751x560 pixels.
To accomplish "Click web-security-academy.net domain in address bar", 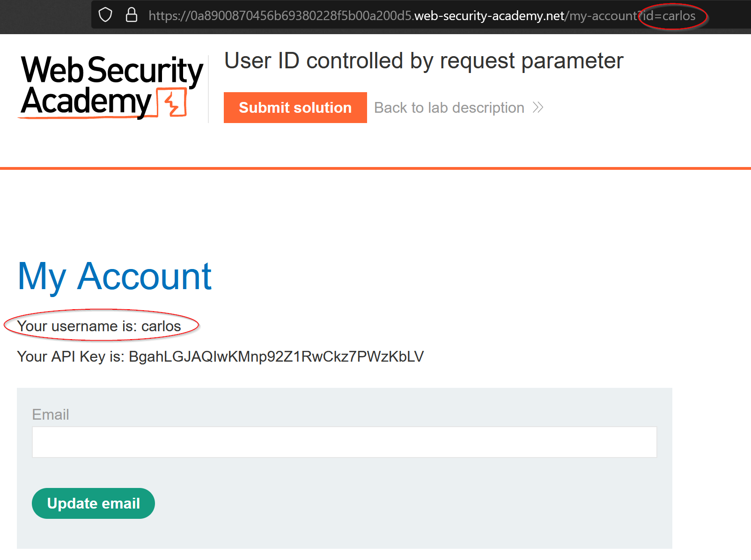I will [x=489, y=16].
